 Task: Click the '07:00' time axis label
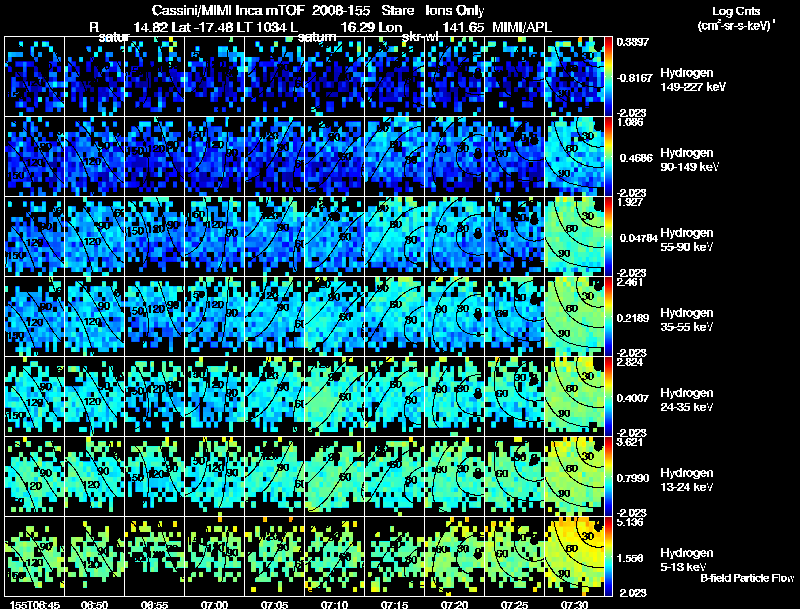[x=214, y=605]
